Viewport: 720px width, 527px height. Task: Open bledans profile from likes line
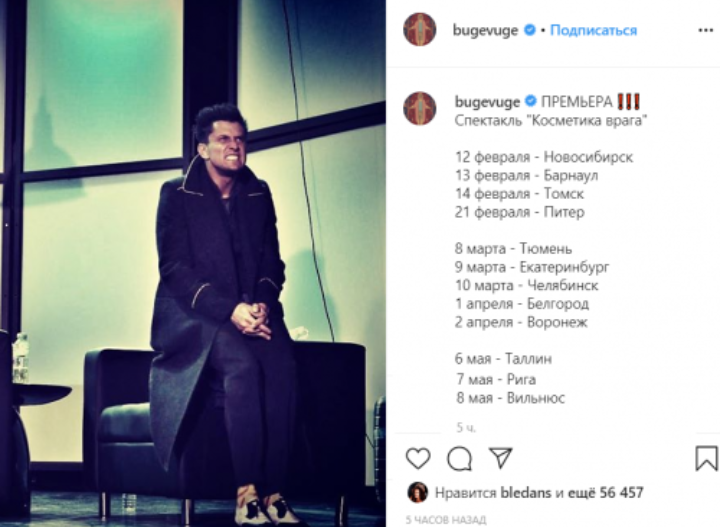coord(525,493)
